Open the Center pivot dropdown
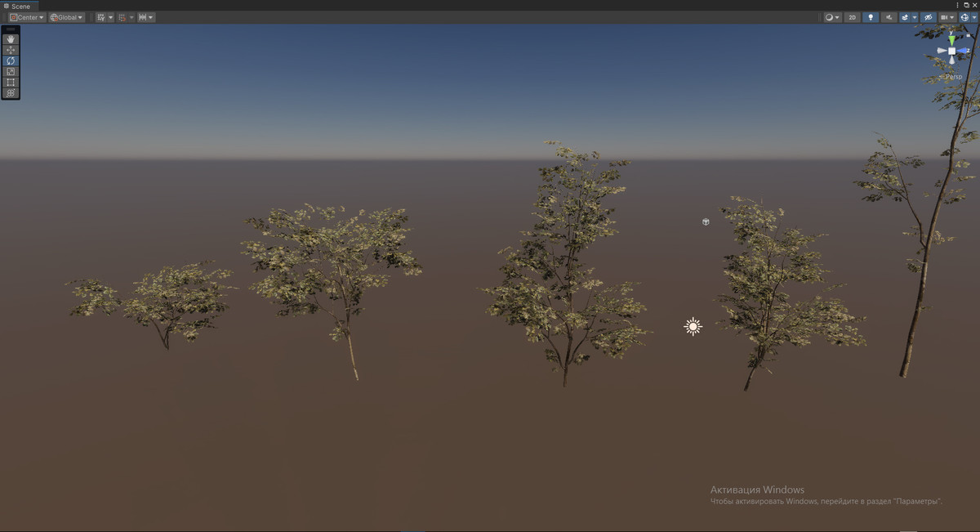Image resolution: width=980 pixels, height=532 pixels. tap(24, 16)
